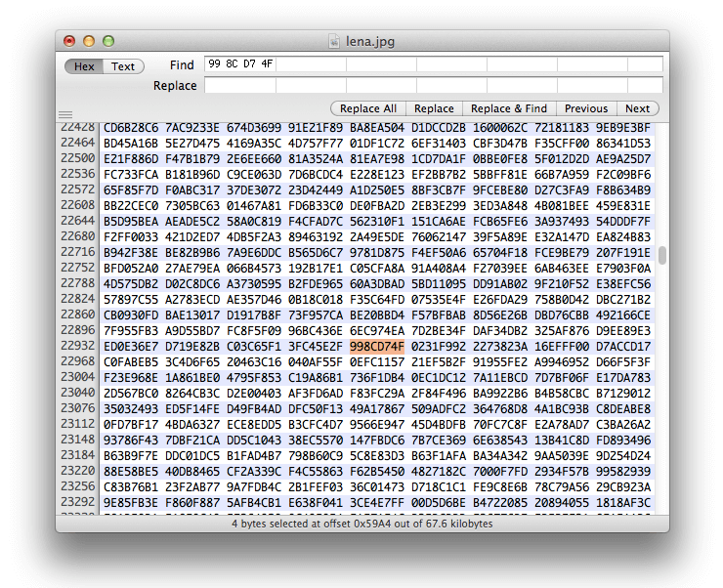Viewport: 723px width, 588px height.
Task: Click hex group BA34A342
Action: 500,456
